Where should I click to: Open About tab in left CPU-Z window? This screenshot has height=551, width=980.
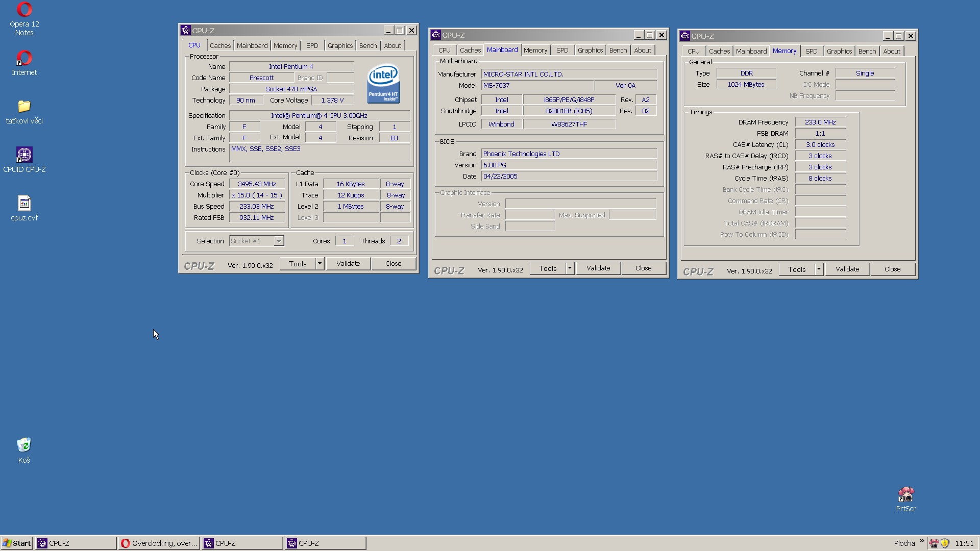(393, 45)
